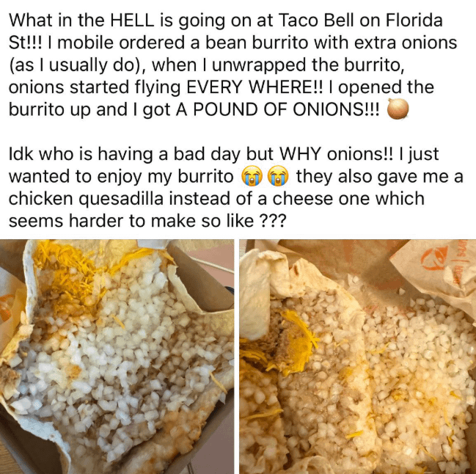Open the right burrito onion photo
The width and height of the screenshot is (476, 474).
tap(358, 357)
